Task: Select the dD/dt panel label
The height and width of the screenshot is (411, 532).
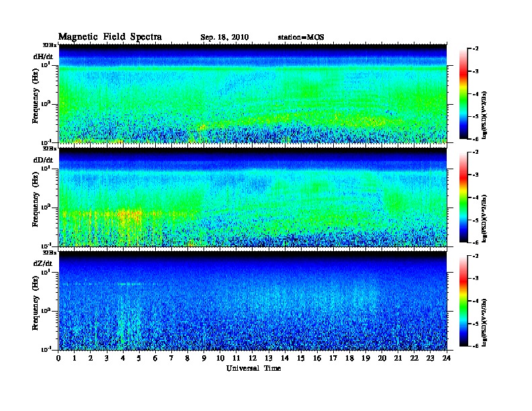Action: click(43, 160)
